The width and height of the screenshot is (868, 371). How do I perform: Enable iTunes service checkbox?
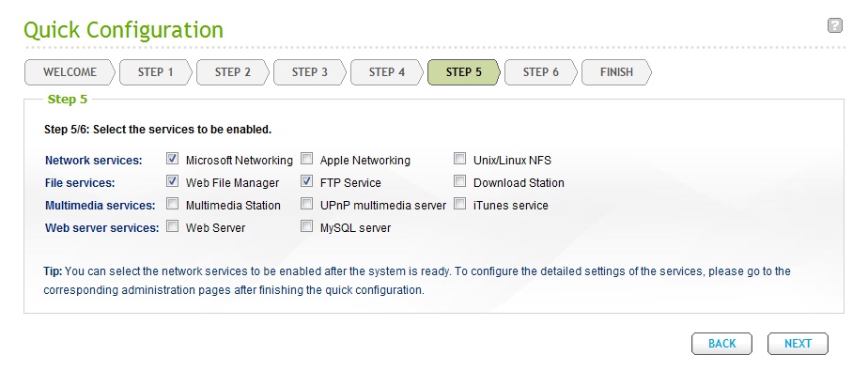[460, 204]
